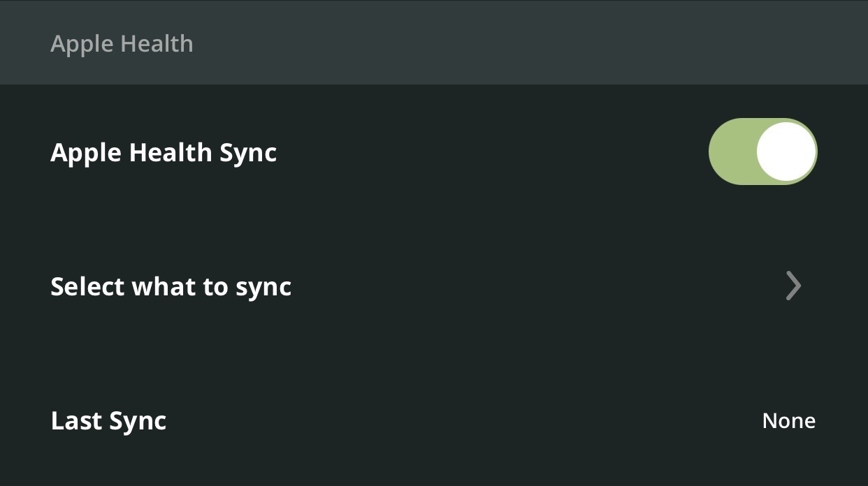Click the circular handle on the green switch
This screenshot has height=486, width=868.
(x=786, y=152)
